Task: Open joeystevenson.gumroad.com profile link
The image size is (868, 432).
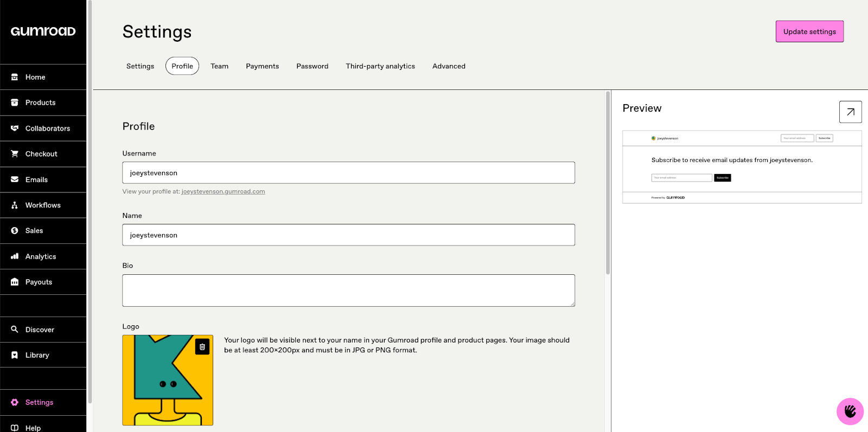Action: [223, 191]
